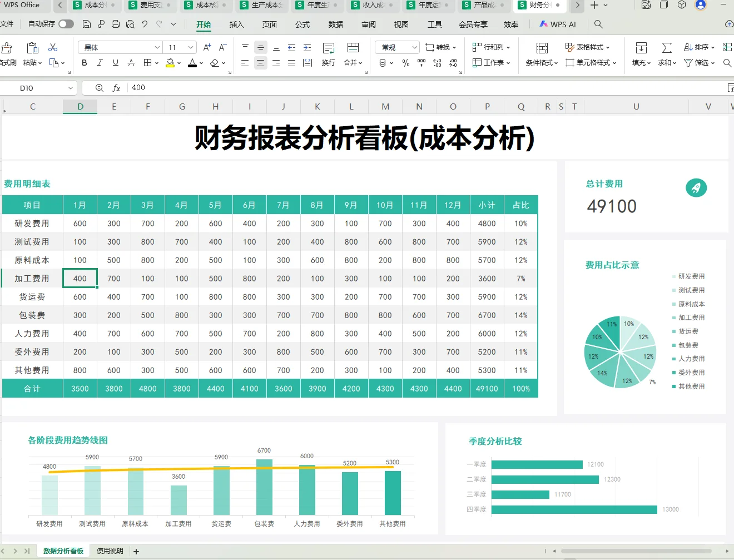Click the yellow fill color swatch

tap(170, 65)
